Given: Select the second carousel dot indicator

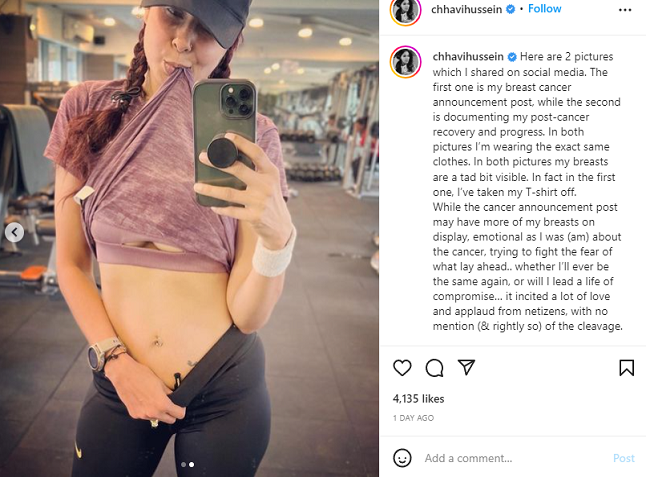Looking at the screenshot, I should tap(192, 464).
